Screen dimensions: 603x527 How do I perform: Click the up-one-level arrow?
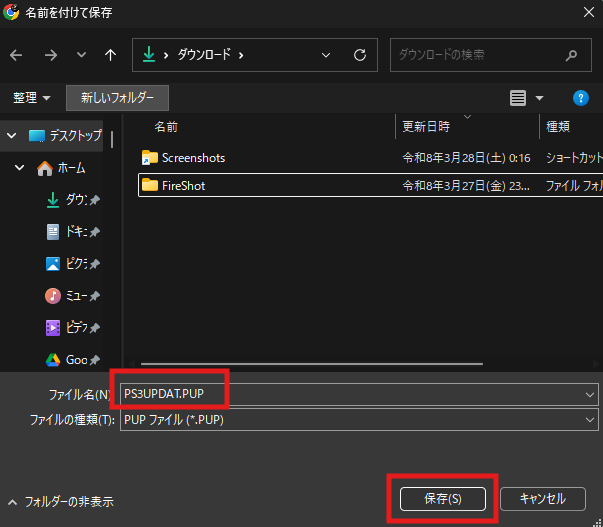click(x=110, y=55)
